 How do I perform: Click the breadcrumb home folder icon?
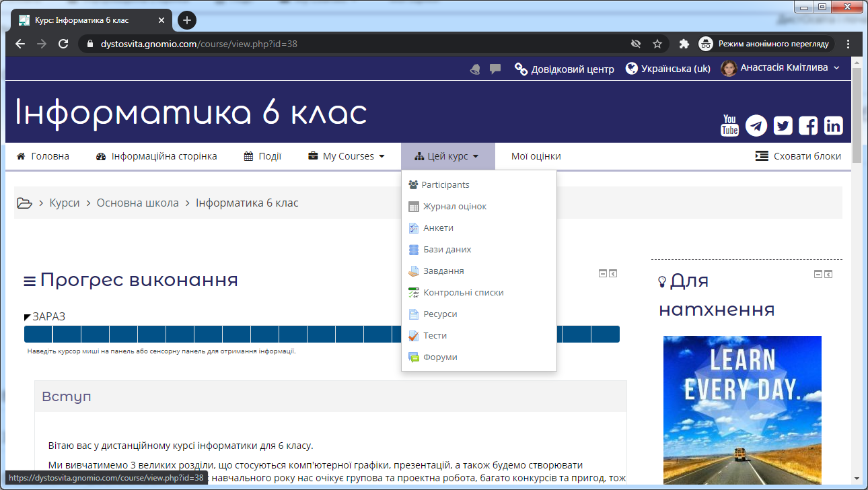(x=25, y=203)
